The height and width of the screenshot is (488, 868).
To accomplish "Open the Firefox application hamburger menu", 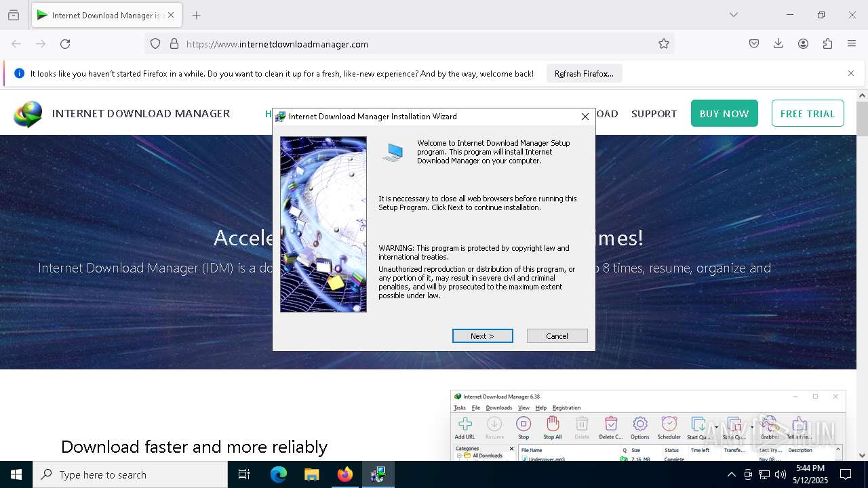I will [x=852, y=43].
